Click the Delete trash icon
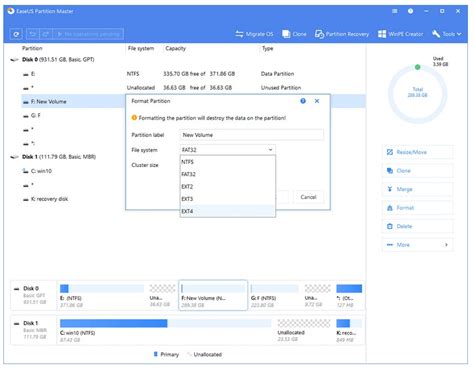Image resolution: width=474 pixels, height=369 pixels. click(390, 226)
